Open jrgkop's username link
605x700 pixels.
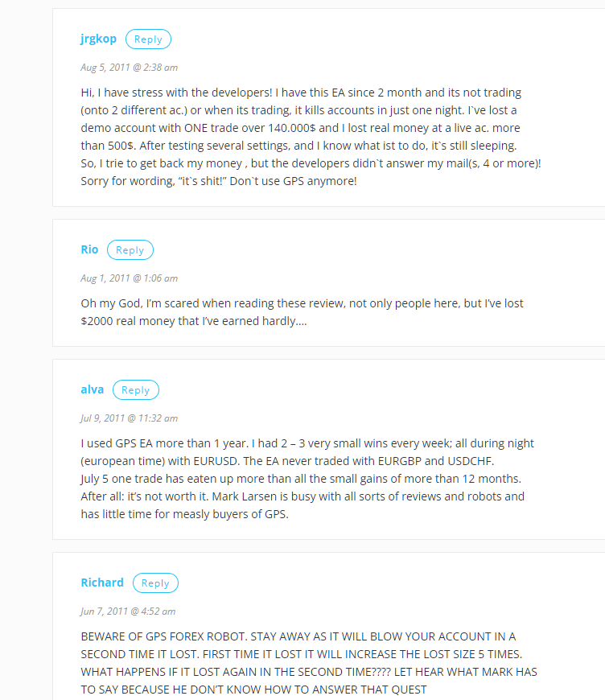(x=99, y=39)
